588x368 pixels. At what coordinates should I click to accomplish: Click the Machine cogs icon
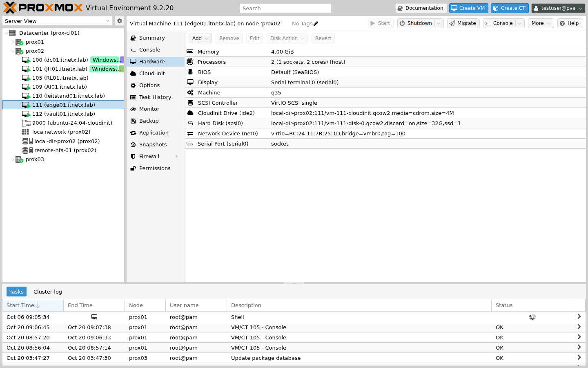coord(190,92)
